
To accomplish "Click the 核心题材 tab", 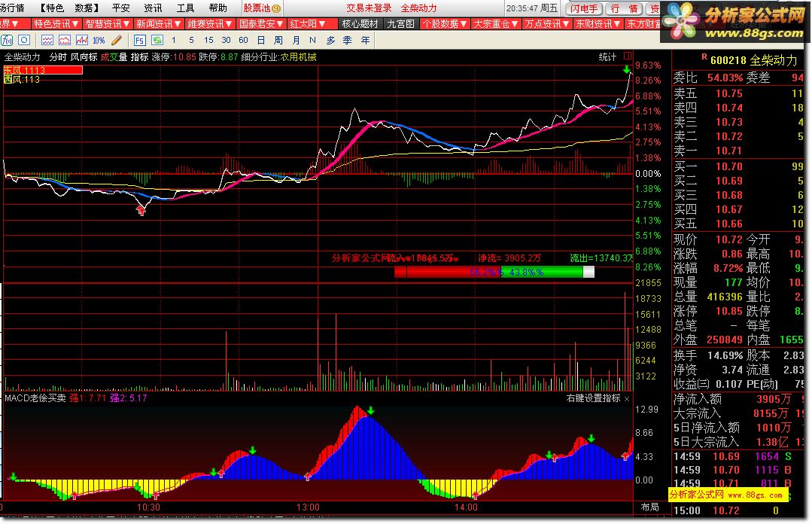I will pos(360,24).
